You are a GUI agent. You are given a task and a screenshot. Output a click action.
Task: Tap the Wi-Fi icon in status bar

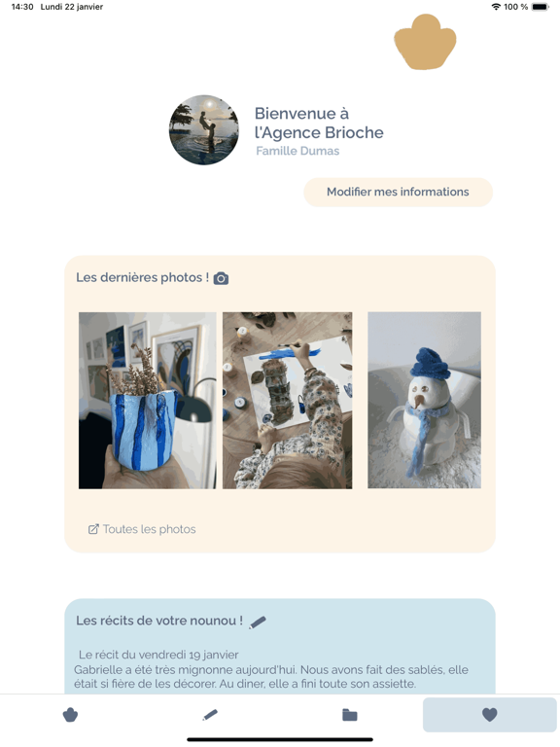coord(496,7)
